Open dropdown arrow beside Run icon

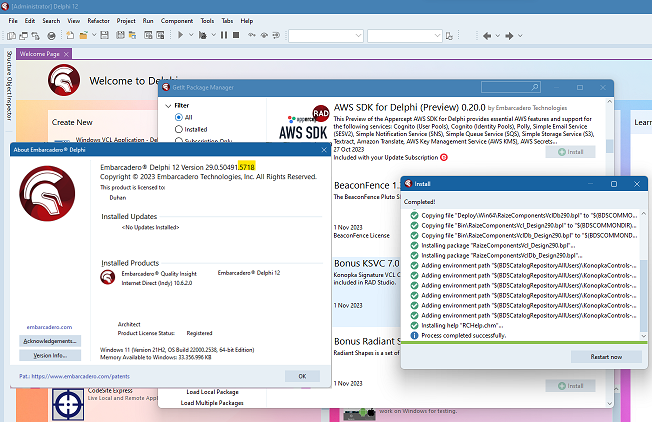coord(191,35)
